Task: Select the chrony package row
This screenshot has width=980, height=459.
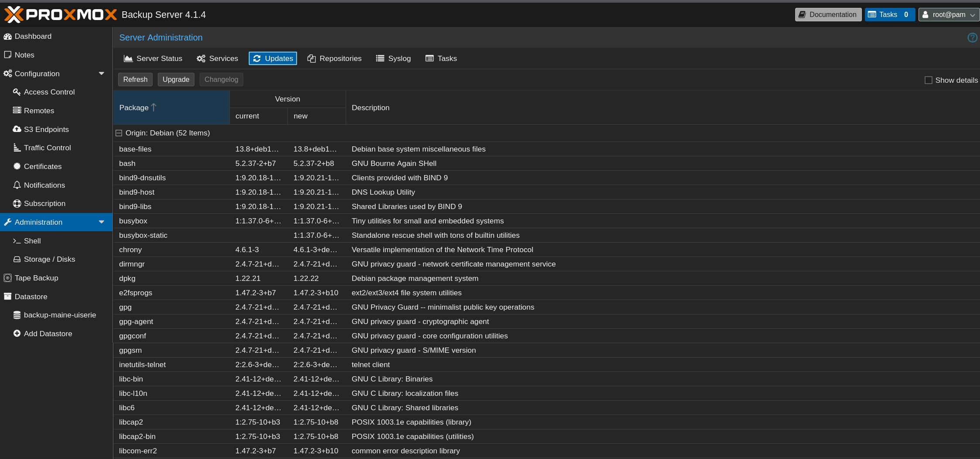Action: click(x=547, y=250)
